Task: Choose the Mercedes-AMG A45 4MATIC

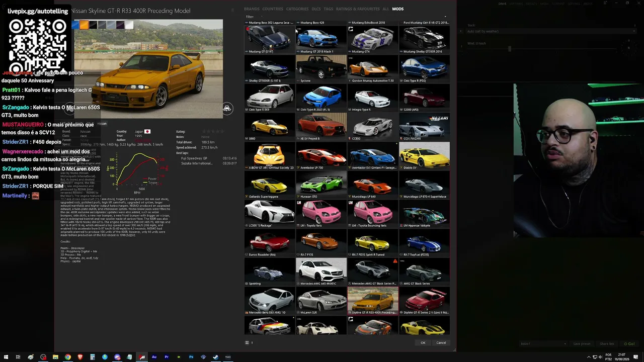Action: [321, 272]
